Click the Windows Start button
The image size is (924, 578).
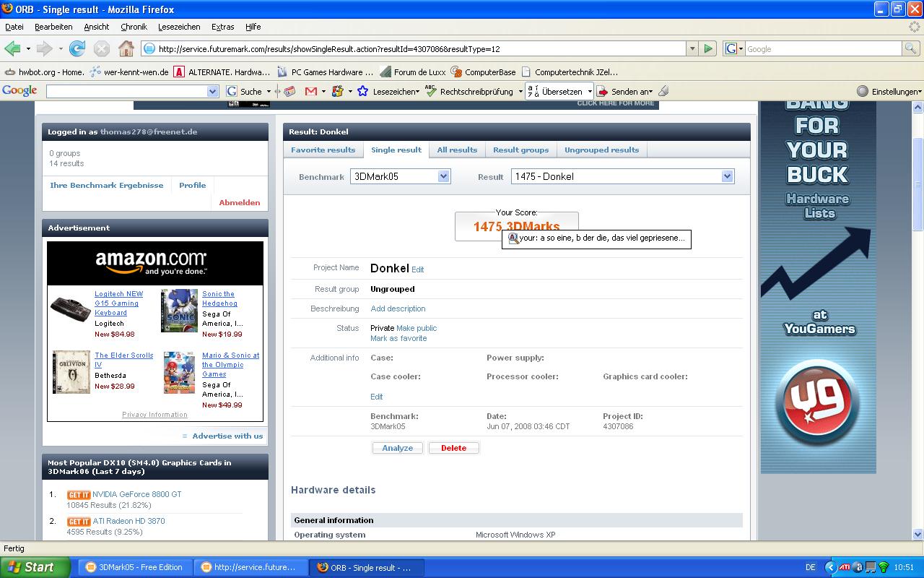(x=35, y=567)
